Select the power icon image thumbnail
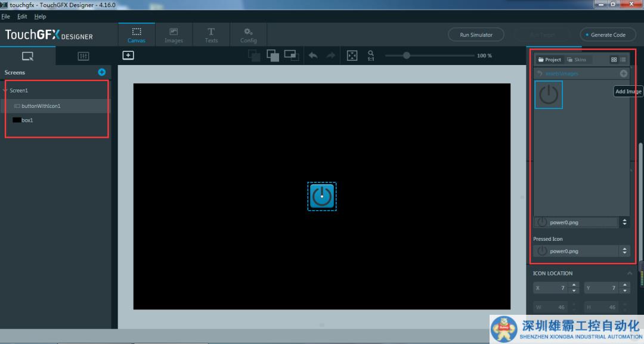644x344 pixels. pyautogui.click(x=549, y=95)
